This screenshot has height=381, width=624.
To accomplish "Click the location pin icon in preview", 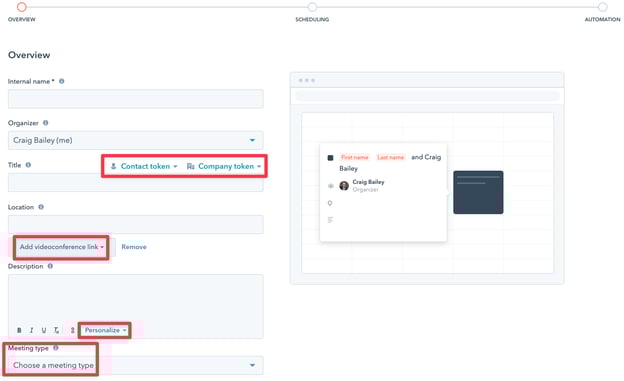I will 330,203.
